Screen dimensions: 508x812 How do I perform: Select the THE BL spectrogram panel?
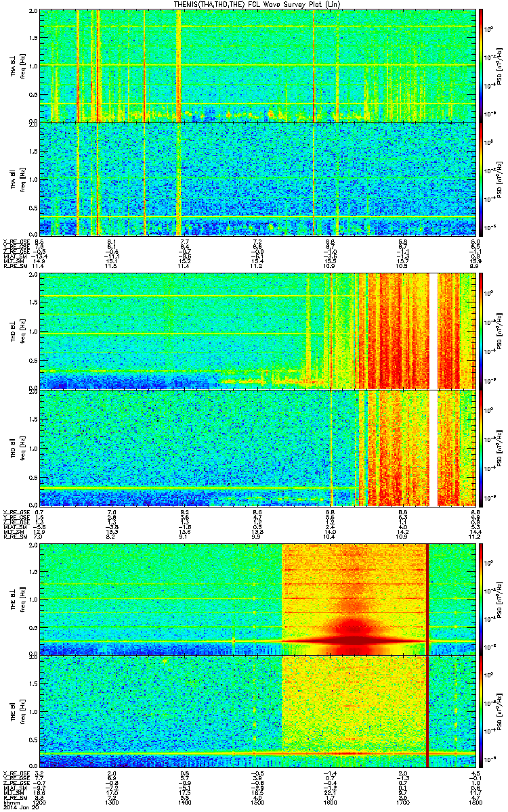click(257, 599)
